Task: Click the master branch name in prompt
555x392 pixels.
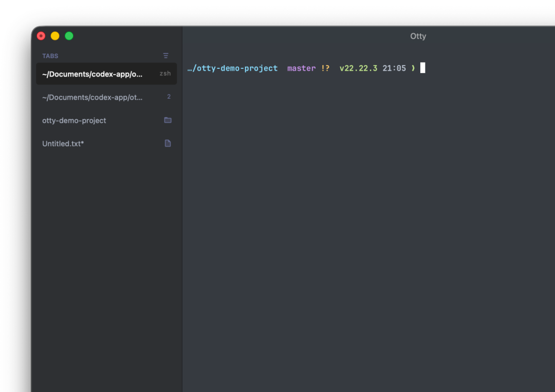Action: coord(301,68)
